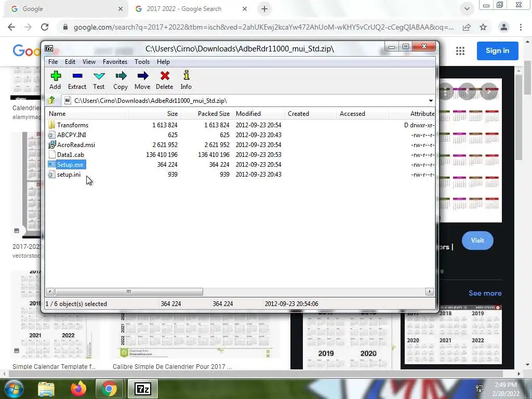Open Chrome's three-dot menu
Image resolution: width=532 pixels, height=399 pixels.
pos(521,27)
